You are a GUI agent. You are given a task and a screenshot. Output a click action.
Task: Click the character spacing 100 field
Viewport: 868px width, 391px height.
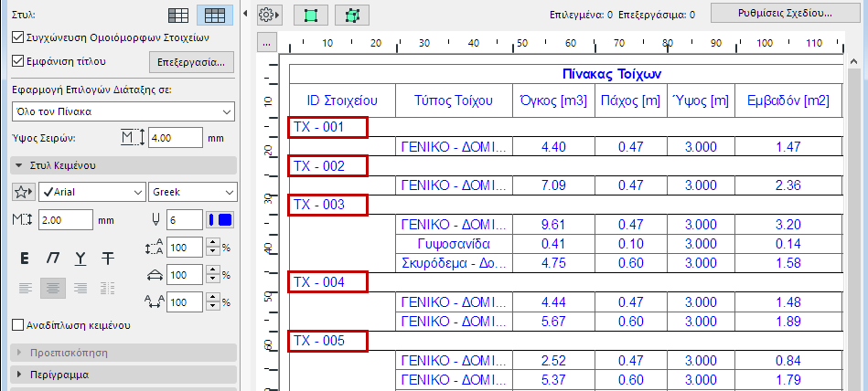pyautogui.click(x=185, y=302)
